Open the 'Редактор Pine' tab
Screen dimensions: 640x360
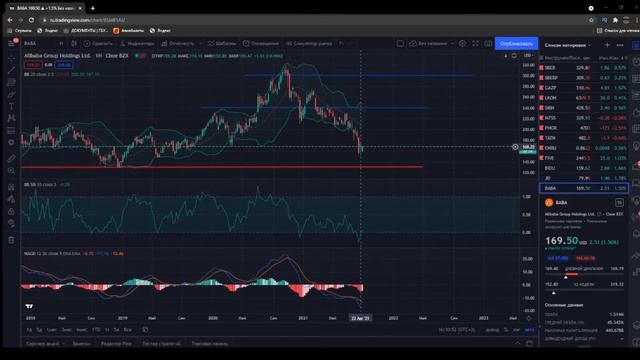click(116, 344)
